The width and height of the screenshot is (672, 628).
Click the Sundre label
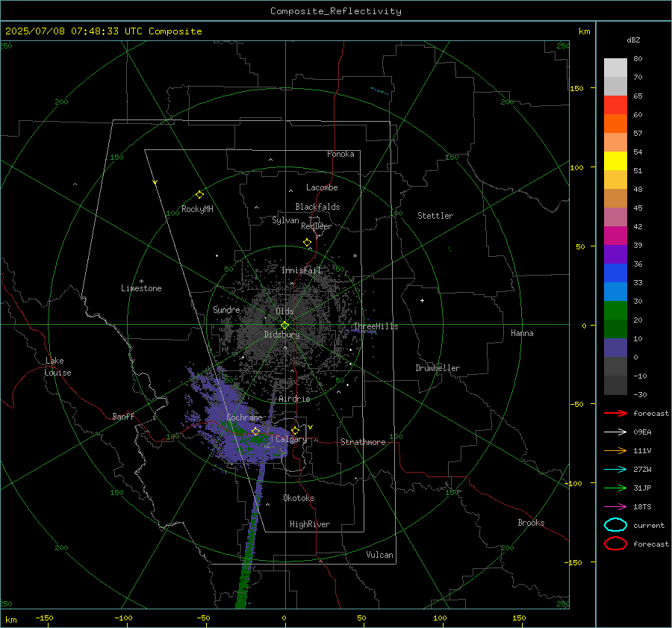(x=226, y=309)
